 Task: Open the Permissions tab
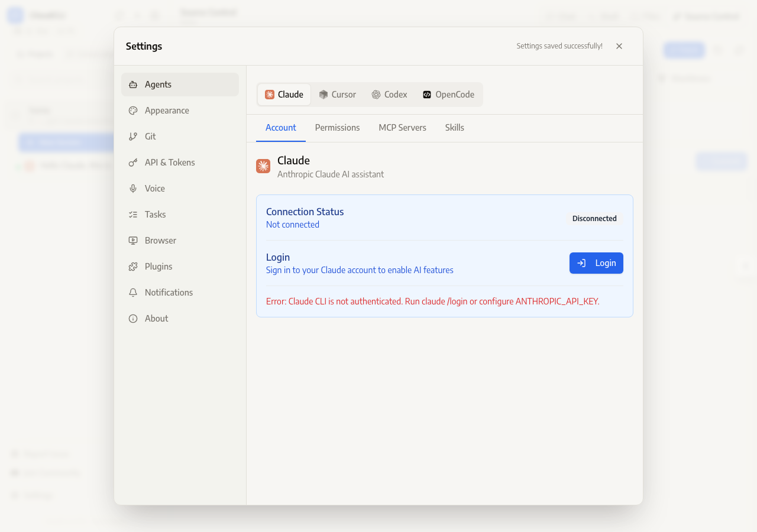(x=338, y=128)
